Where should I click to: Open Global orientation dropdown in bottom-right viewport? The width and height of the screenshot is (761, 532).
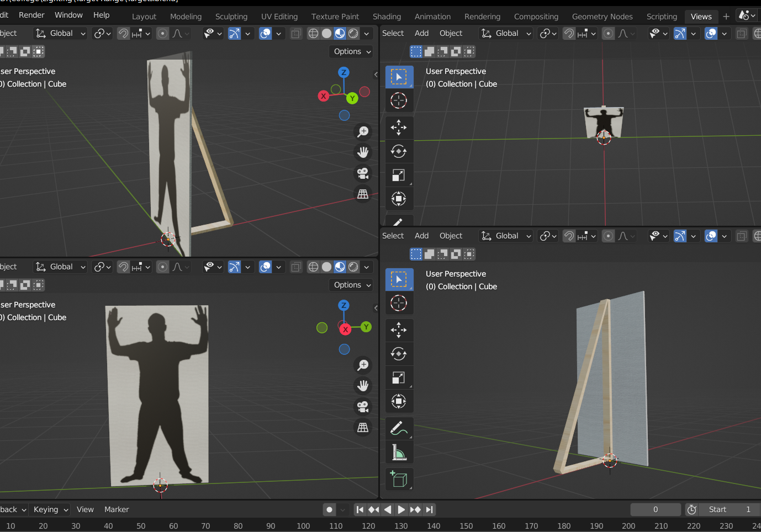coord(506,236)
